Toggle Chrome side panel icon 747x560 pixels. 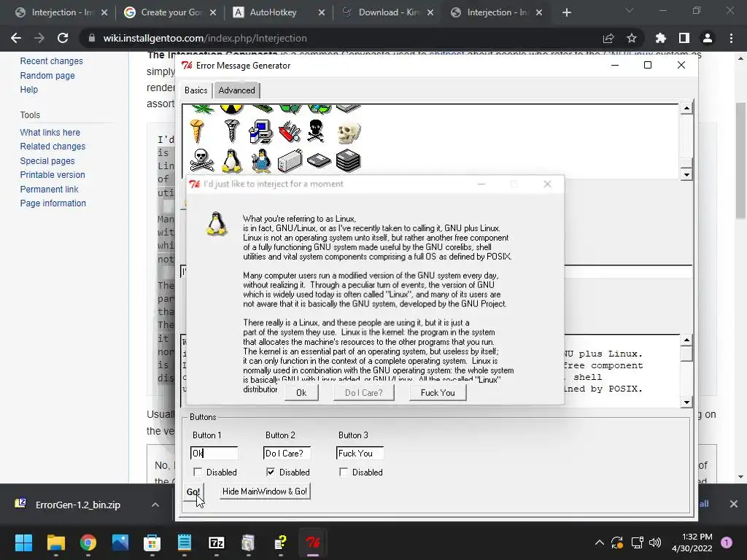pos(684,38)
